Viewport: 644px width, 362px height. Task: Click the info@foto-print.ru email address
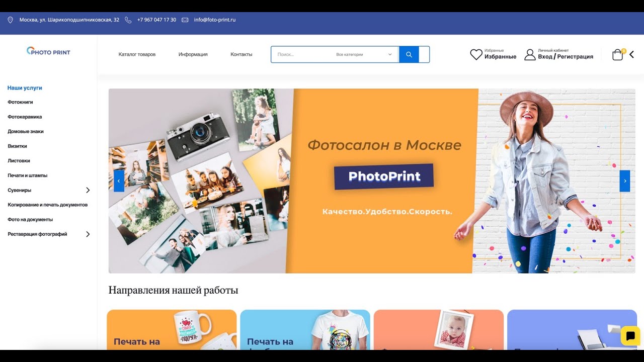pyautogui.click(x=215, y=20)
